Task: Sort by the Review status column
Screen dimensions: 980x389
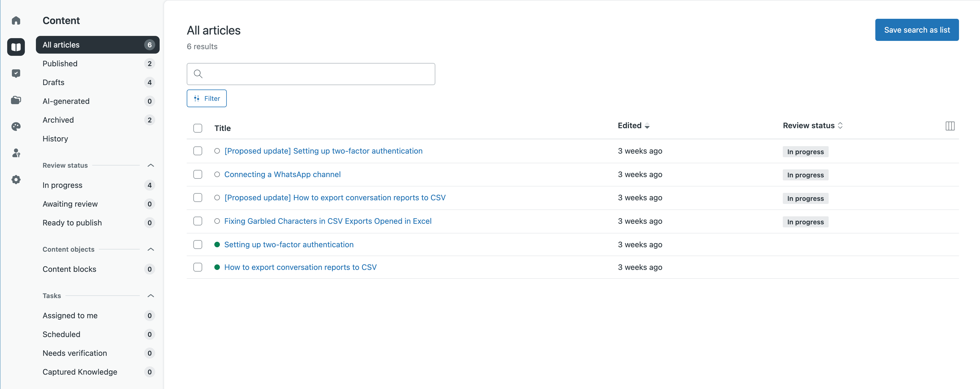Action: pos(813,126)
